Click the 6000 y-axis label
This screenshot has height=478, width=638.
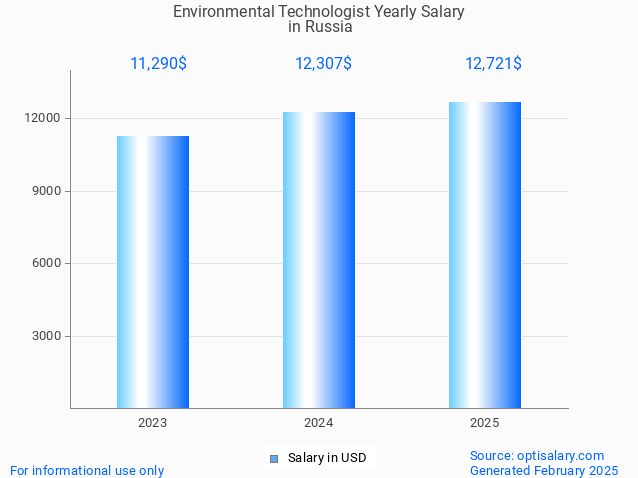[46, 263]
